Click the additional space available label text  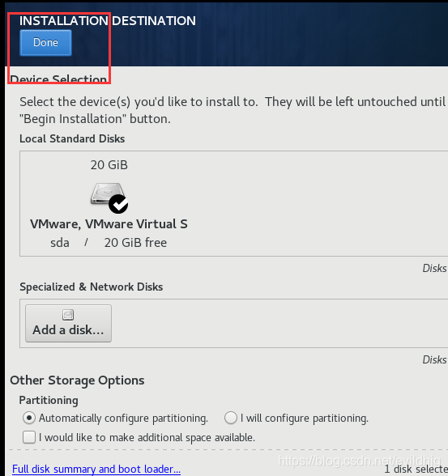[147, 438]
